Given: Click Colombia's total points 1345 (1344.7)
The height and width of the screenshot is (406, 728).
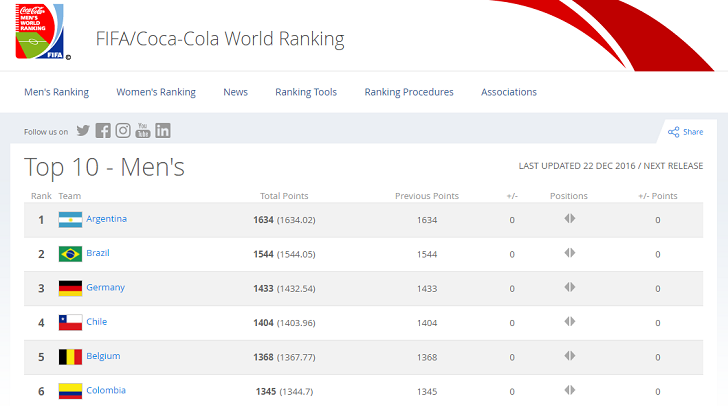Looking at the screenshot, I should point(284,392).
